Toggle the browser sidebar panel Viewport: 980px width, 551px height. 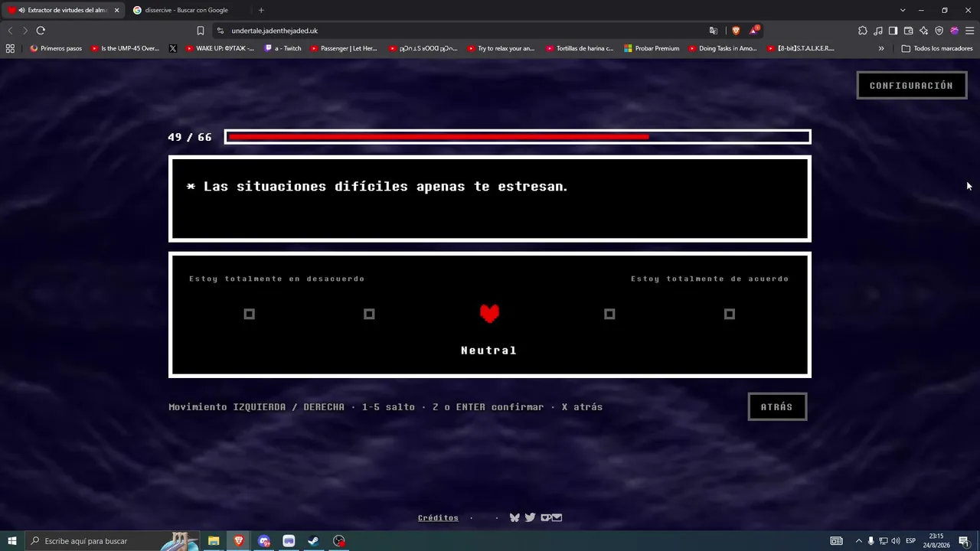coord(893,31)
